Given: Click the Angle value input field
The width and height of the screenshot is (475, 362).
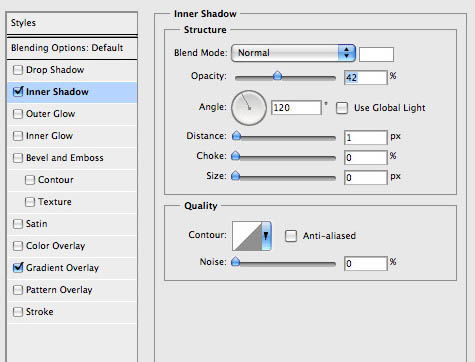Looking at the screenshot, I should [x=296, y=108].
